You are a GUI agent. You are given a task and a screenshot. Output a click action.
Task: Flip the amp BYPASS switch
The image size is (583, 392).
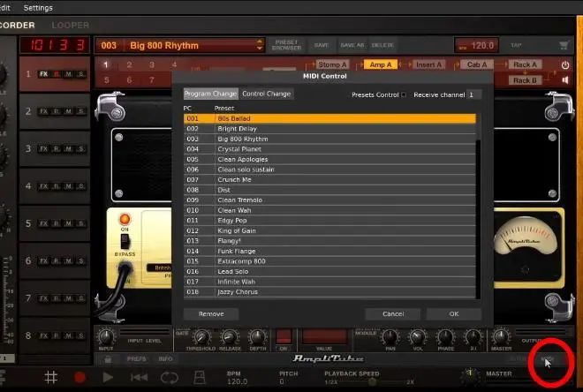(125, 242)
